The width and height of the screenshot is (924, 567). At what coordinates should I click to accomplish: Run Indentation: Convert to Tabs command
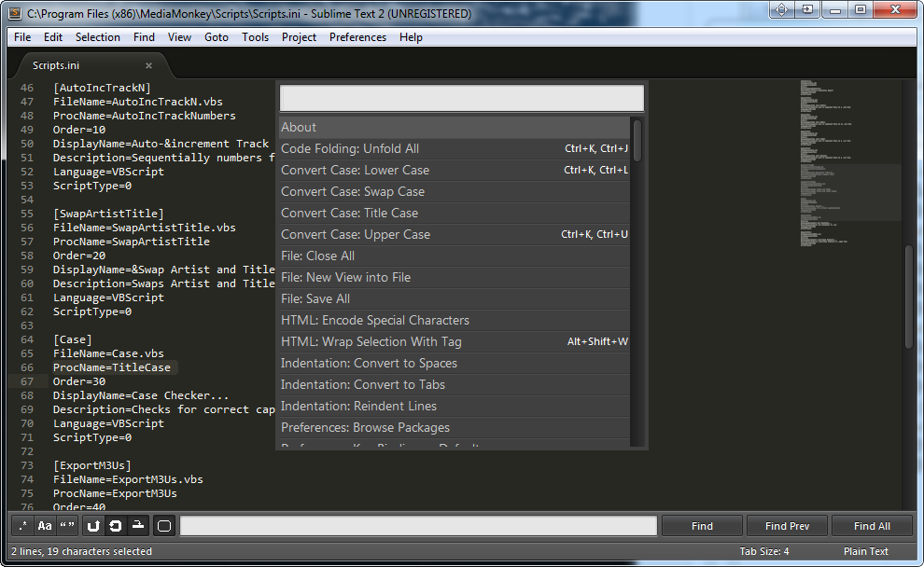point(455,385)
